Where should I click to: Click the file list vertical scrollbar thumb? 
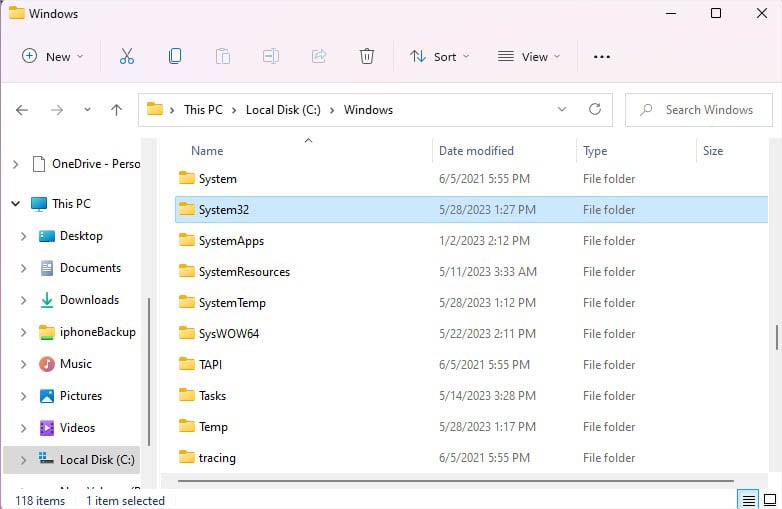(777, 338)
